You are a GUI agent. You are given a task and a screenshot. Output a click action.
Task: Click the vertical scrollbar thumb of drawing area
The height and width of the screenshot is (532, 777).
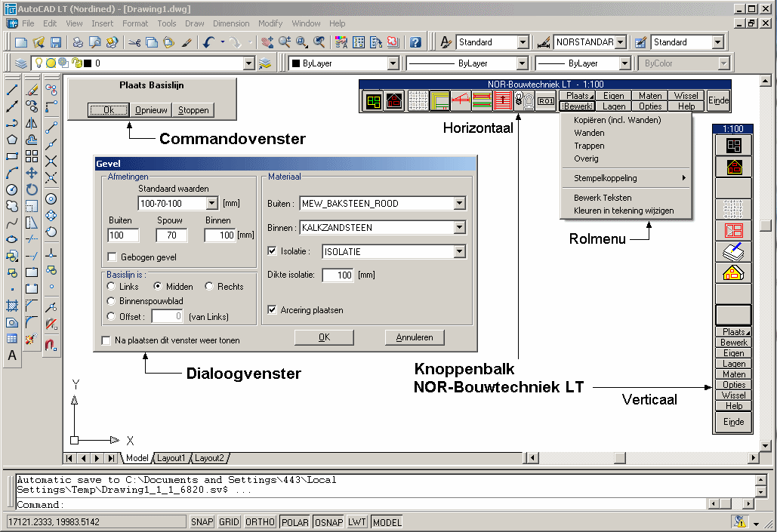[x=766, y=226]
